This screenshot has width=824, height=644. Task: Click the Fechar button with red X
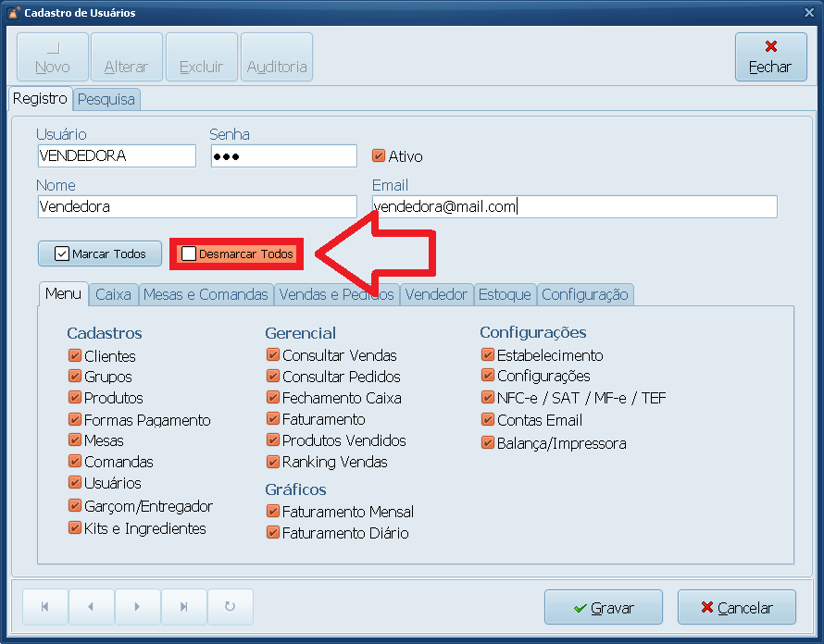point(771,56)
